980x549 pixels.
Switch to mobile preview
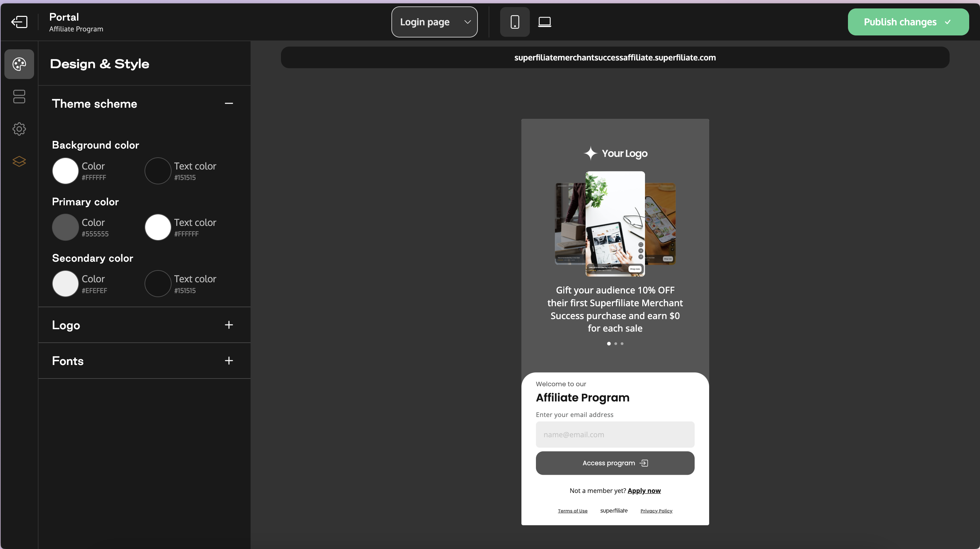(x=515, y=22)
